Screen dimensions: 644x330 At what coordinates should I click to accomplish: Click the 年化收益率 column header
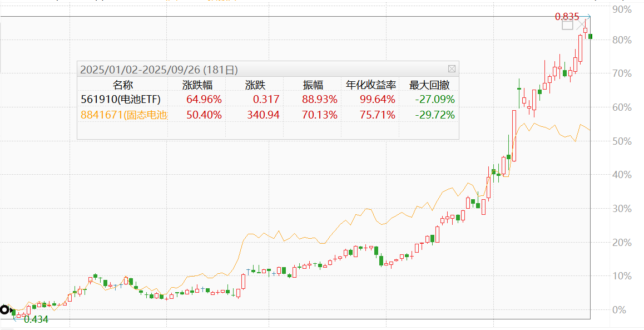[371, 85]
